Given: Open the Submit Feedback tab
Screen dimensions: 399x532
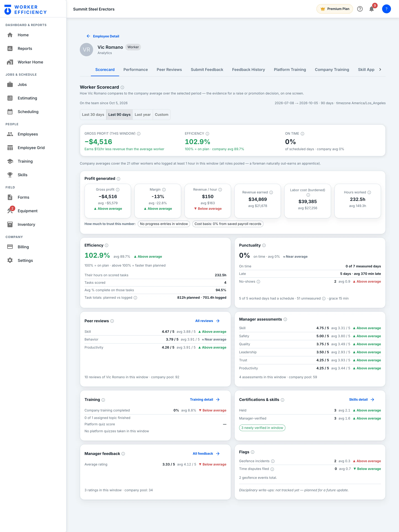Looking at the screenshot, I should [207, 70].
